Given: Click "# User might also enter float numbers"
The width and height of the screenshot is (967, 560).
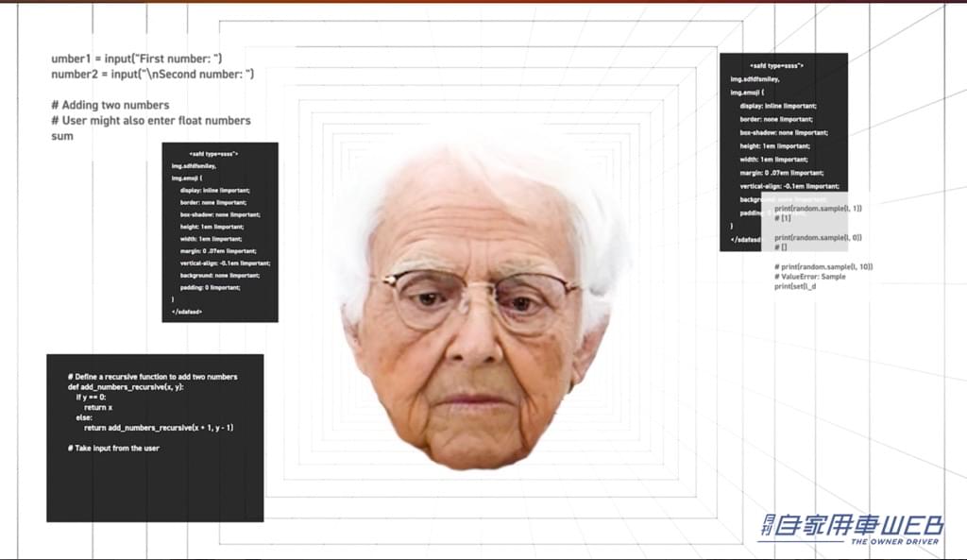Looking at the screenshot, I should point(151,121).
